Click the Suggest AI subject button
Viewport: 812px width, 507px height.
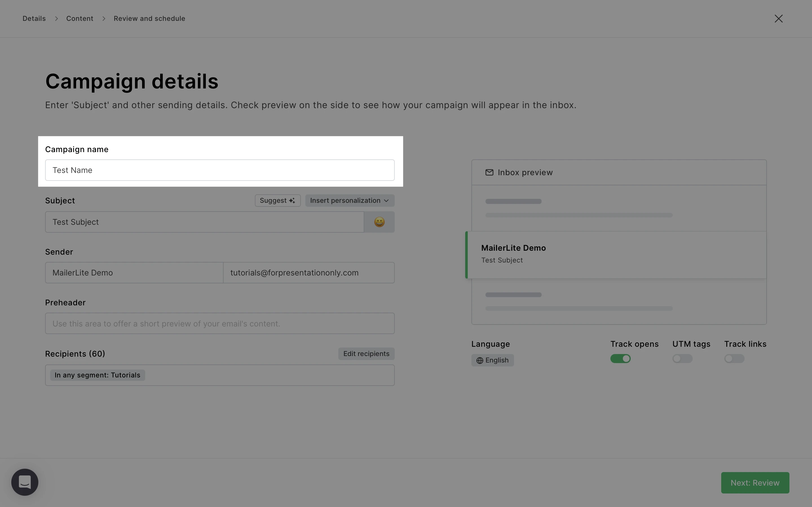(x=277, y=201)
